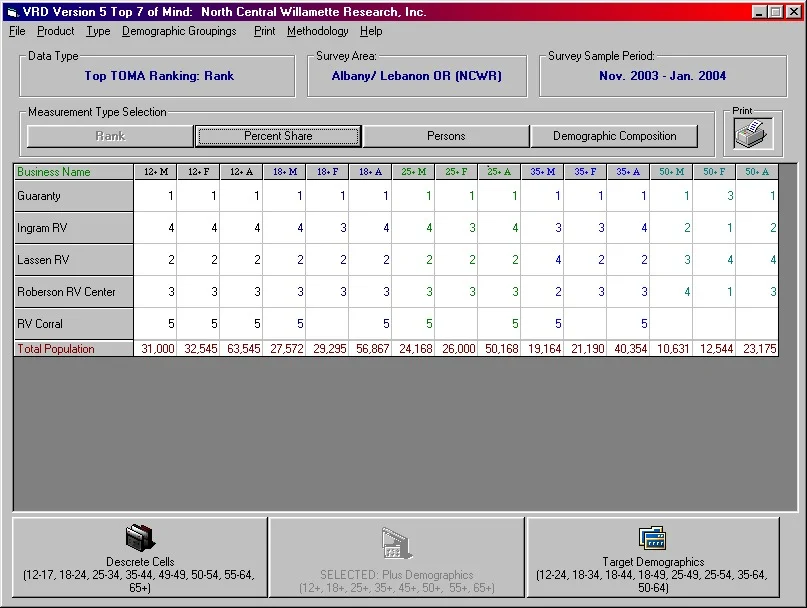Image resolution: width=807 pixels, height=608 pixels.
Task: Click total population value 19,164
Action: click(x=542, y=349)
